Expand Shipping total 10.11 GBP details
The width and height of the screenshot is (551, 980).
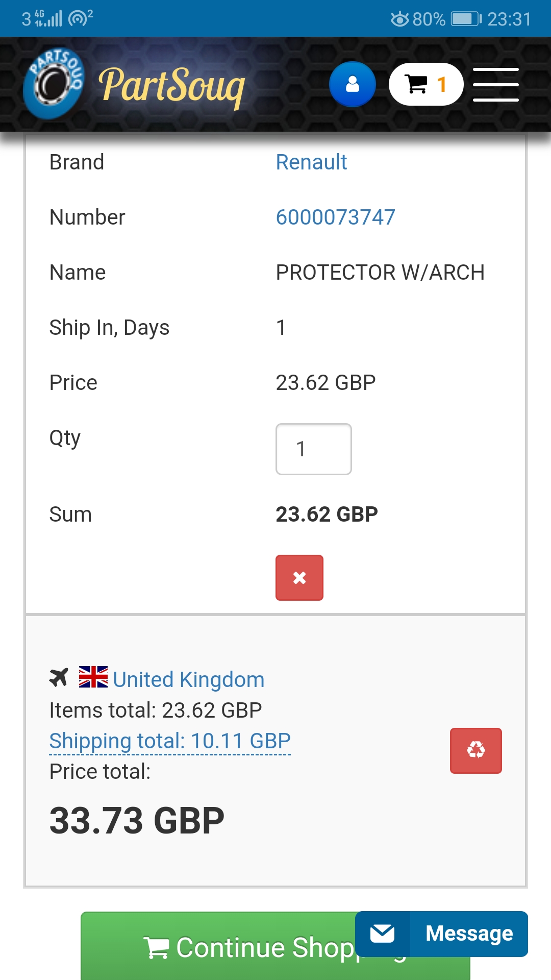(x=170, y=741)
